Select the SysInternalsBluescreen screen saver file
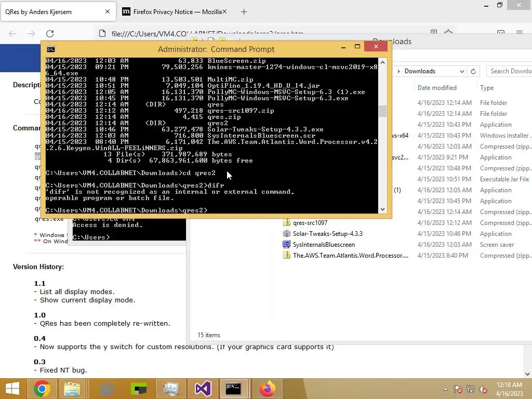Screen dimensions: 532x399 pos(324,245)
